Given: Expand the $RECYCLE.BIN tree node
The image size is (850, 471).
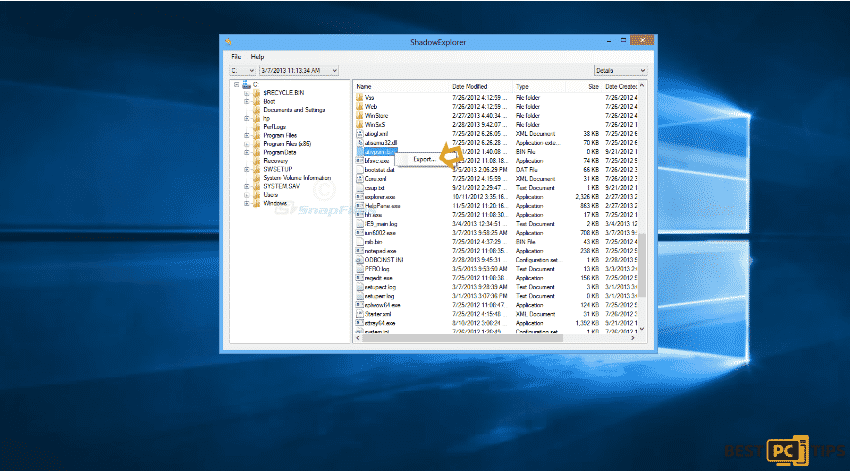Looking at the screenshot, I should [x=247, y=93].
